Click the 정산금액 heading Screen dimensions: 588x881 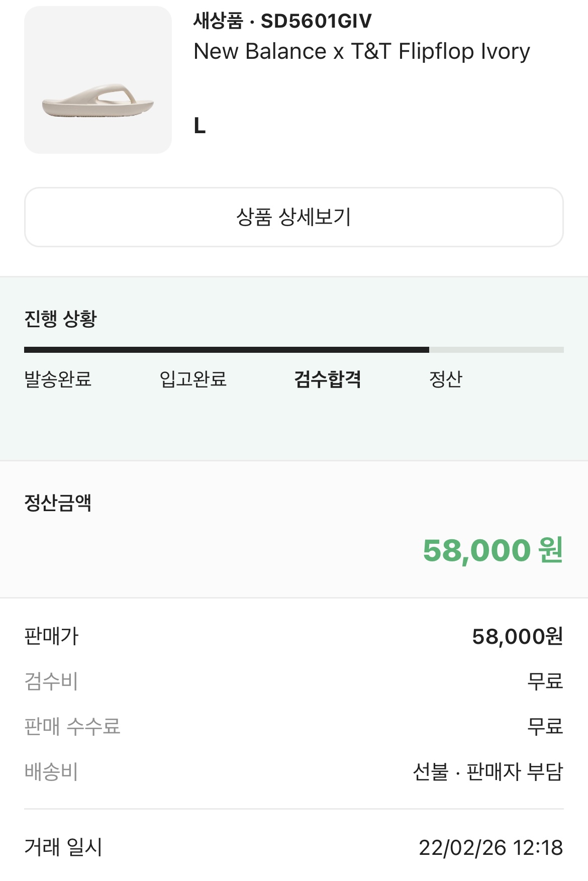coord(58,503)
